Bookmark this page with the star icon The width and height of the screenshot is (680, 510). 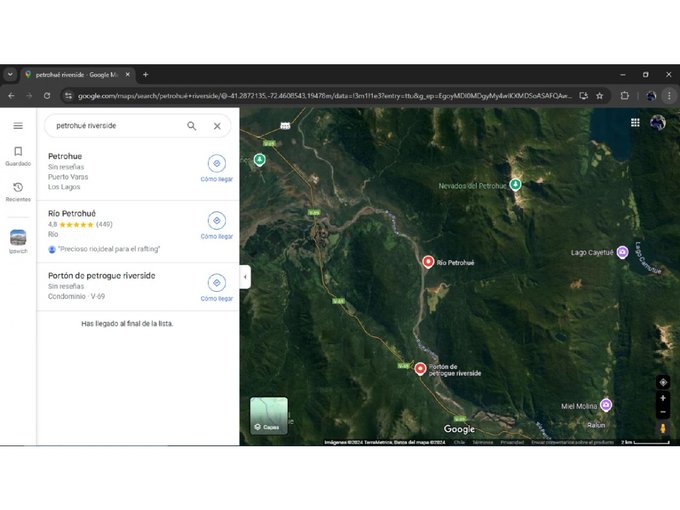click(x=599, y=96)
